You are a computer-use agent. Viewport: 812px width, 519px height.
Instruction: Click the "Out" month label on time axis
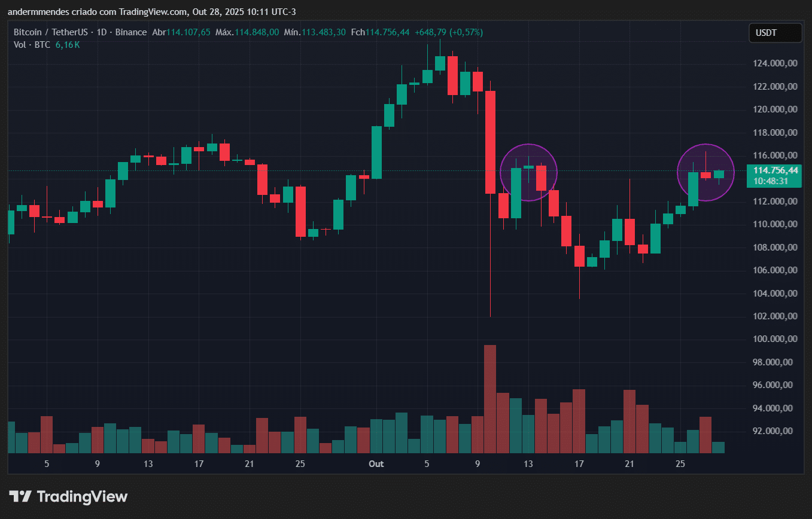(x=376, y=464)
